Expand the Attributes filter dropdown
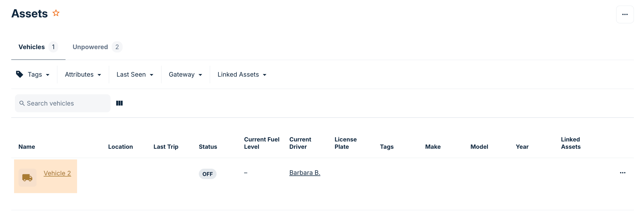This screenshot has width=644, height=215. click(82, 74)
